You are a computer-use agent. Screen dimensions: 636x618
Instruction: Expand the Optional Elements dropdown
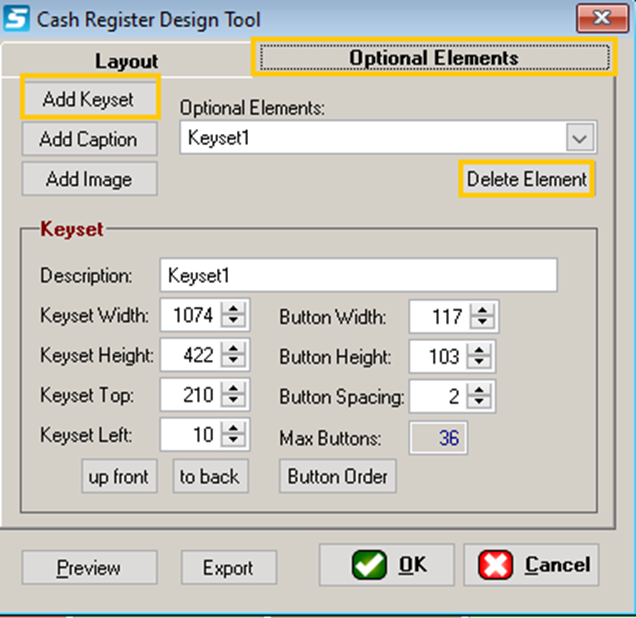[x=580, y=138]
